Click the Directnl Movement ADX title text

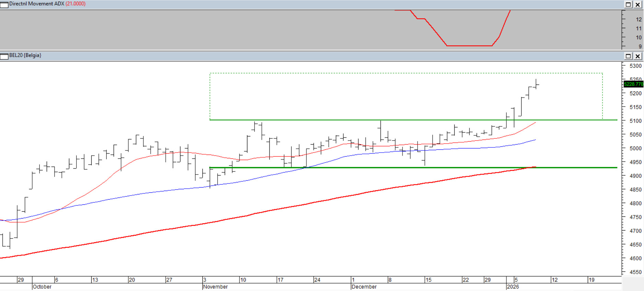click(x=37, y=4)
